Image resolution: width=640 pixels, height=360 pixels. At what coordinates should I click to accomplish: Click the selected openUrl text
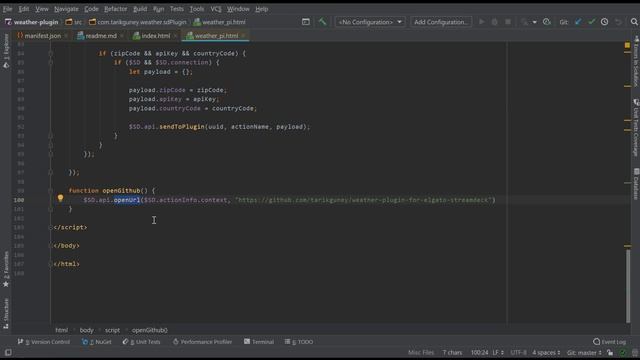coord(127,200)
